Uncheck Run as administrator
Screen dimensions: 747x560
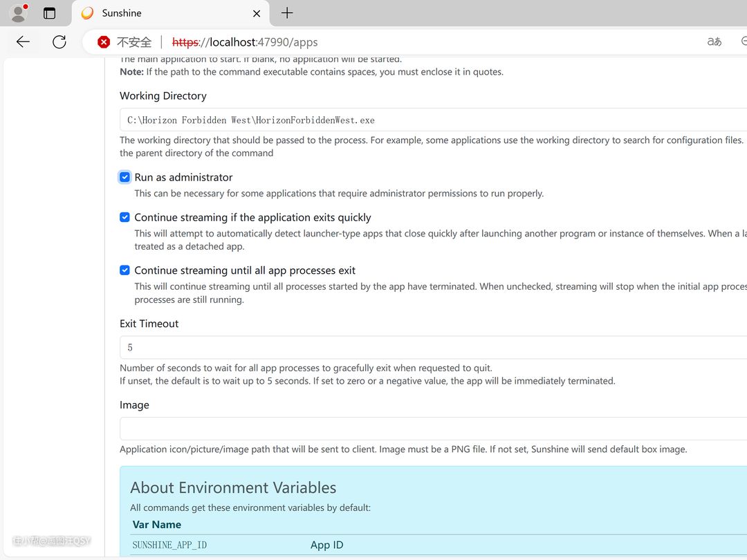[124, 177]
